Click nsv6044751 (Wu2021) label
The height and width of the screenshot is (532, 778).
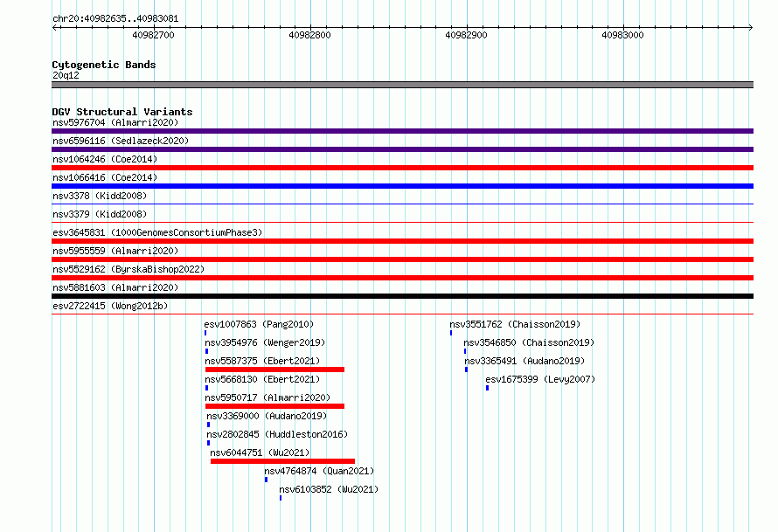[x=260, y=453]
